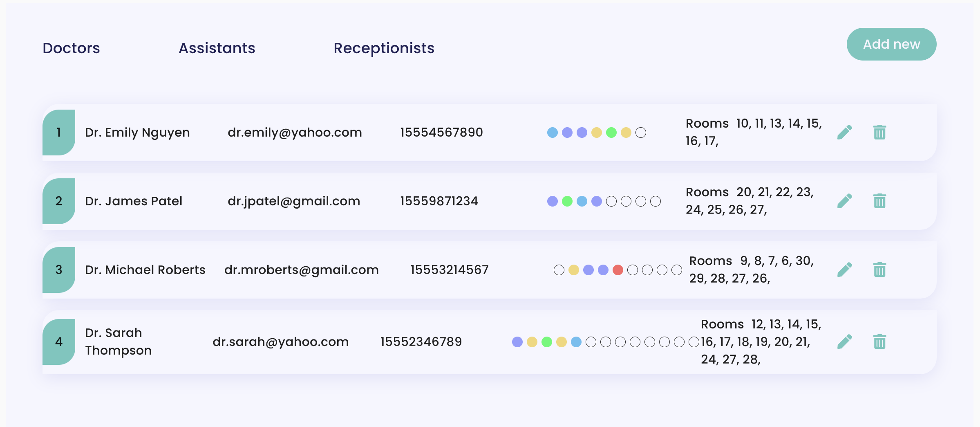Viewport: 980px width, 427px height.
Task: Trash Dr. Sarah Thompson's record
Action: [x=879, y=342]
